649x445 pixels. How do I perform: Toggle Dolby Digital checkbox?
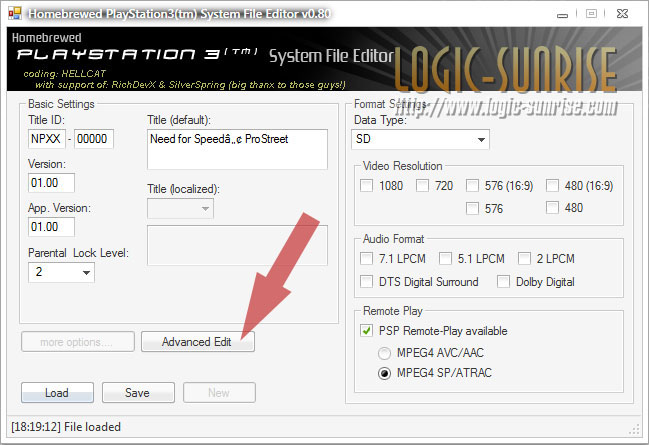click(x=503, y=281)
